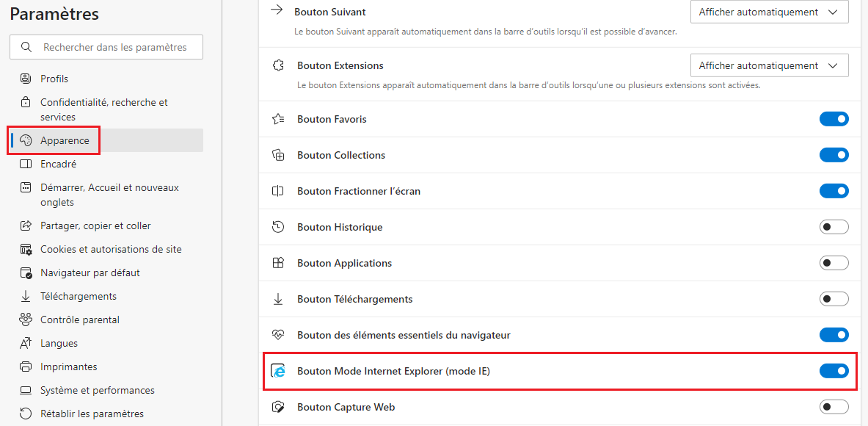This screenshot has height=426, width=868.
Task: Click the reset icon beside Rétablir les paramètres
Action: click(26, 414)
